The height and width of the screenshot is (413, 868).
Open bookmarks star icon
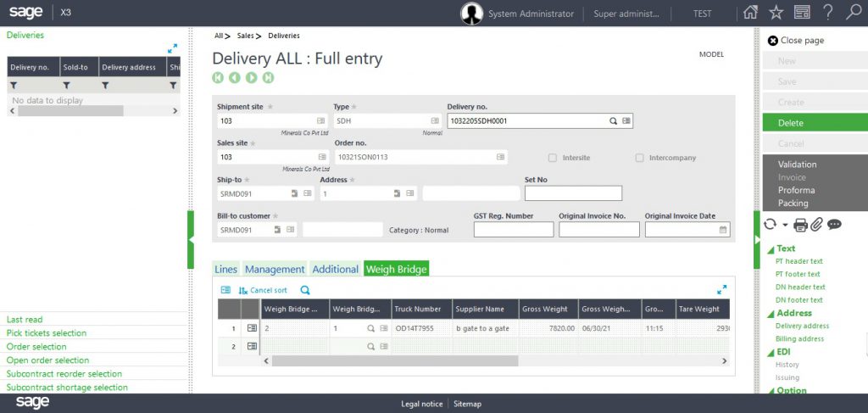coord(776,13)
